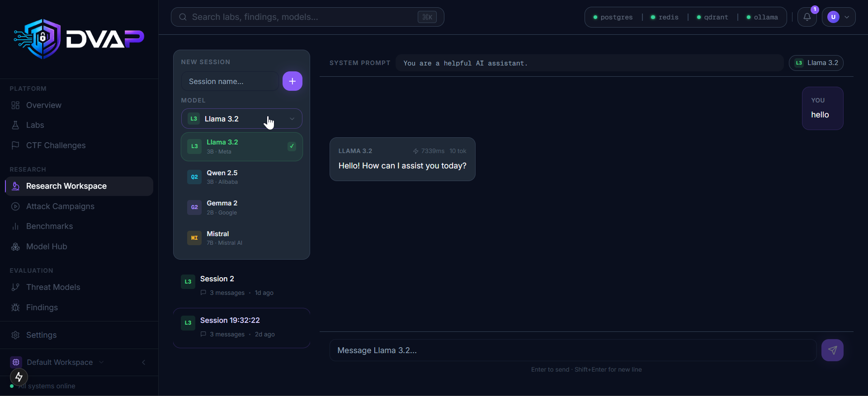
Task: Click the ⌘K shortcut badge
Action: tap(427, 17)
